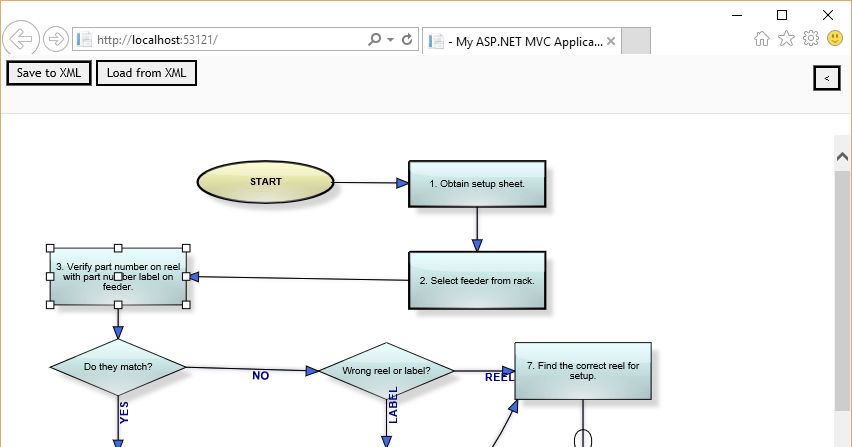This screenshot has height=447, width=852.
Task: Open browser Tools gear icon
Action: point(811,39)
